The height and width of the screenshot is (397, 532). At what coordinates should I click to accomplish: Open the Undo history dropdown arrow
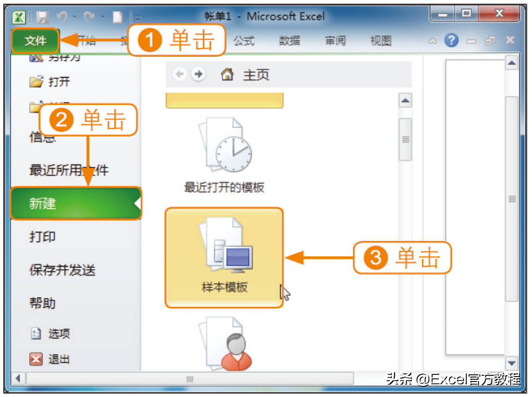pyautogui.click(x=75, y=17)
